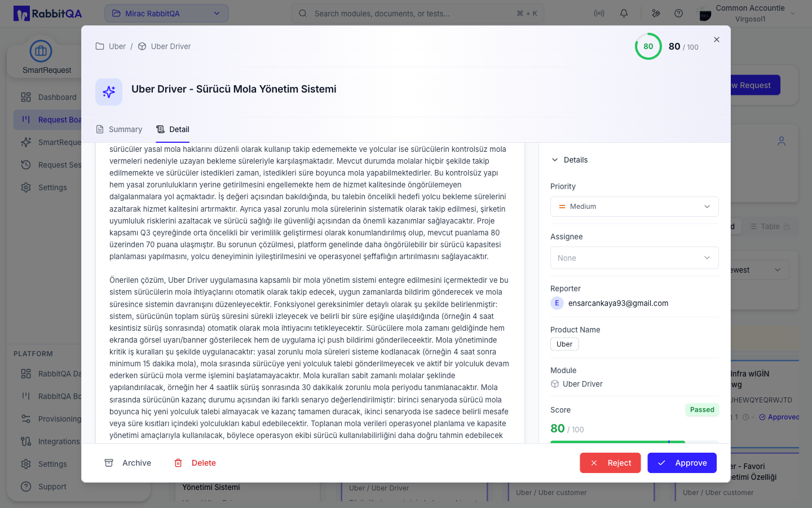This screenshot has height=508, width=812.
Task: Open notifications bell icon
Action: point(624,14)
